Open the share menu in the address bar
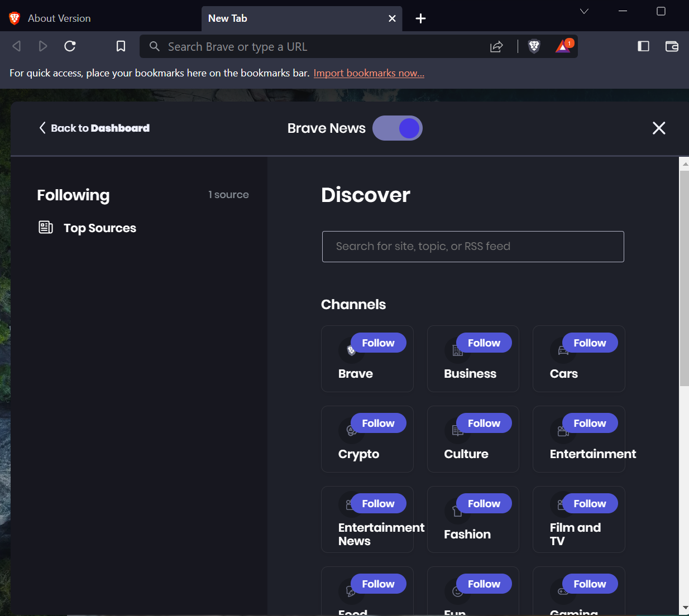The image size is (689, 616). tap(496, 47)
